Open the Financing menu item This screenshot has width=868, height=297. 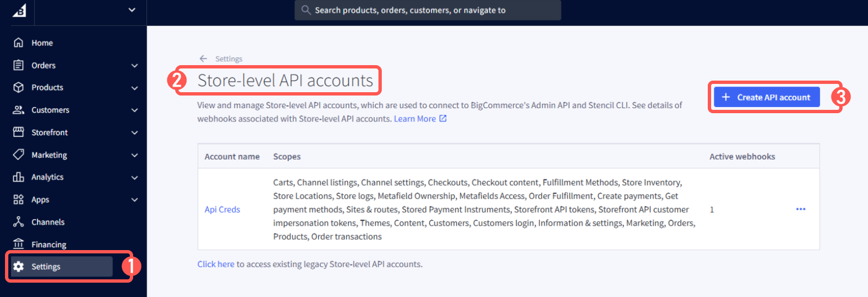point(49,245)
